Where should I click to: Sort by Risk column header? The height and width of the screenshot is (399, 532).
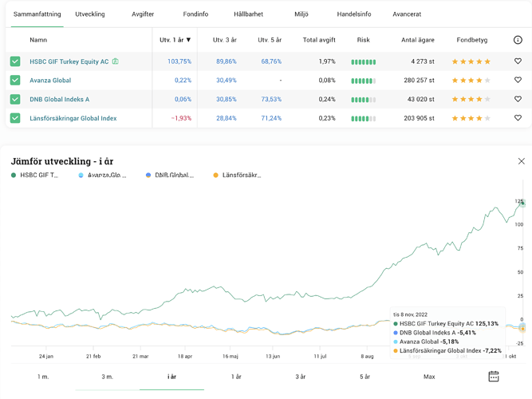point(363,40)
